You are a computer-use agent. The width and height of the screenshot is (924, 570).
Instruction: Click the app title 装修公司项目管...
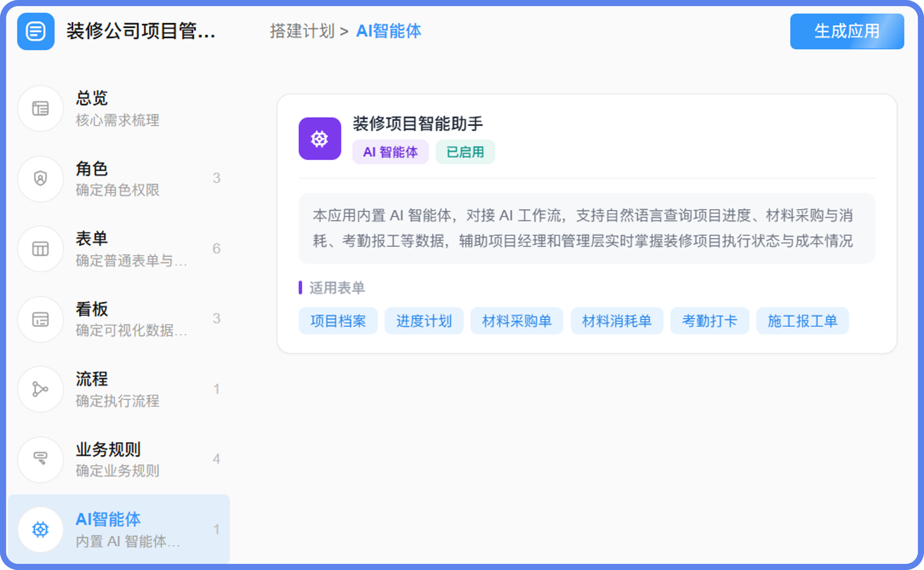141,31
